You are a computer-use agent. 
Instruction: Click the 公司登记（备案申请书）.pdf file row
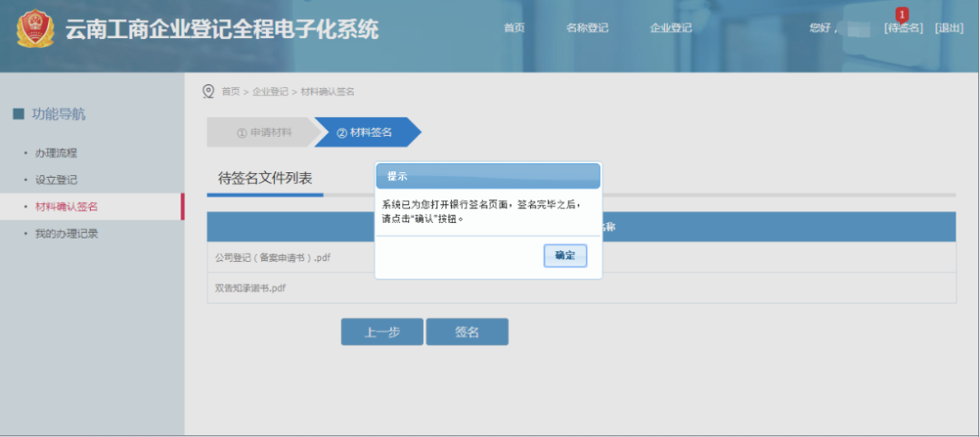(582, 257)
